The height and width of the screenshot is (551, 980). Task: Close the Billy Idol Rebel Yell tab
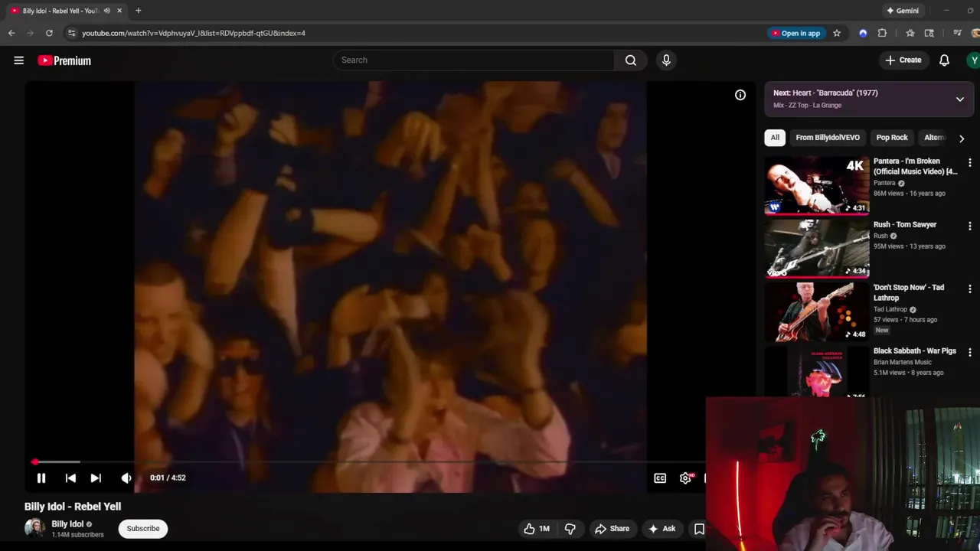(119, 11)
